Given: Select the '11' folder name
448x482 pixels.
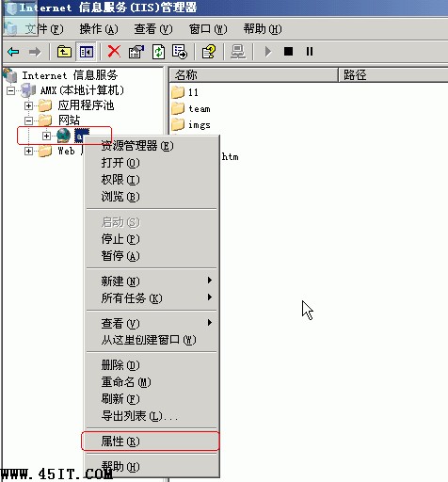Looking at the screenshot, I should pos(193,92).
